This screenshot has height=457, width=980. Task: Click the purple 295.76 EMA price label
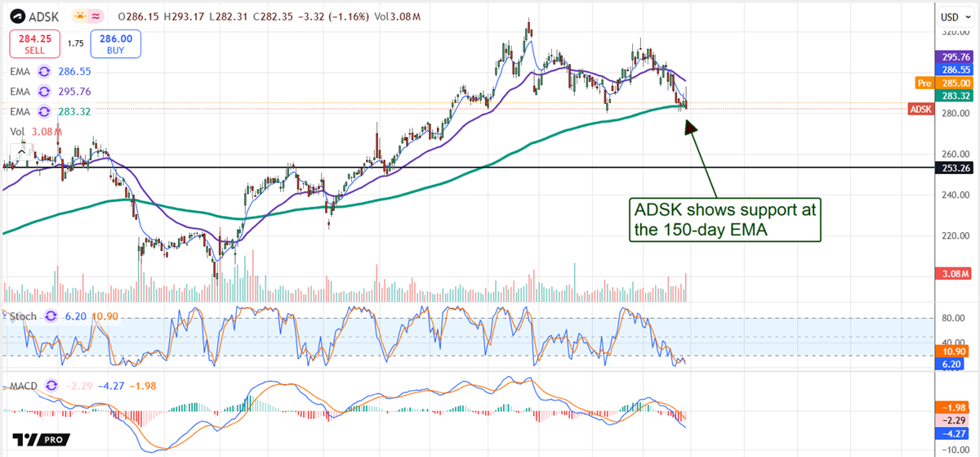click(x=955, y=57)
